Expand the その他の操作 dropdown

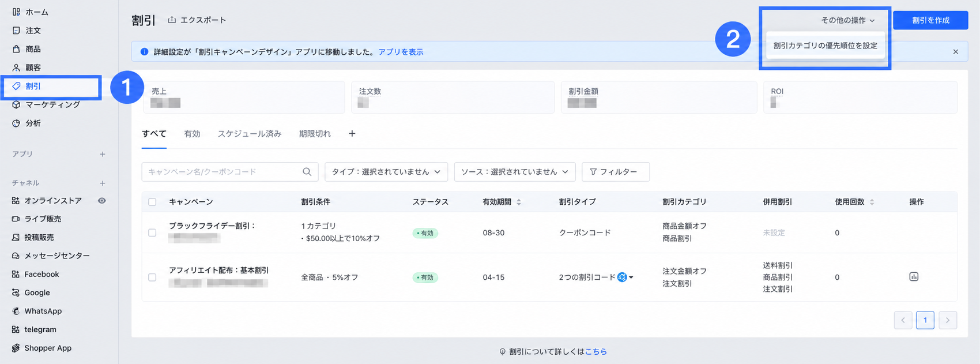pos(848,20)
